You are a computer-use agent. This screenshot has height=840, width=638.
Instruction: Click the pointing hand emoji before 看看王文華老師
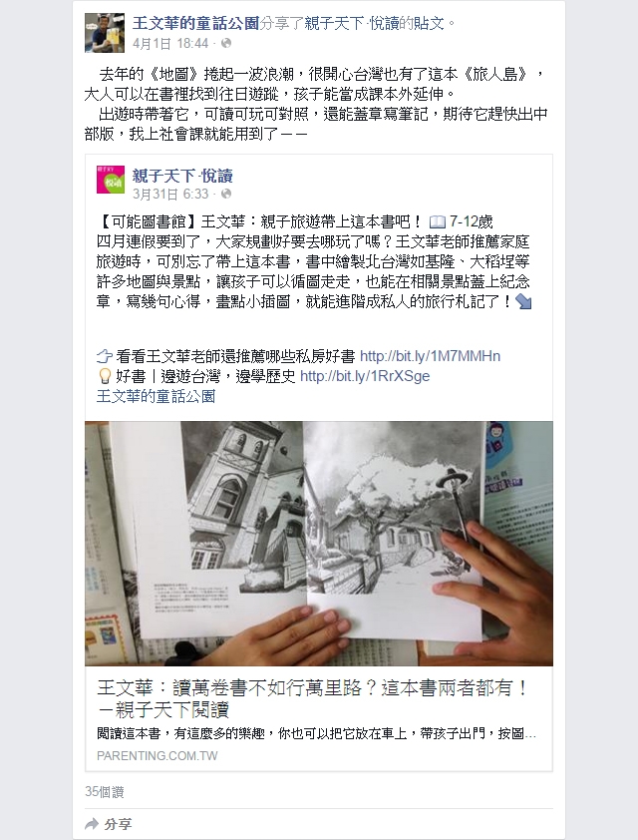click(x=105, y=356)
